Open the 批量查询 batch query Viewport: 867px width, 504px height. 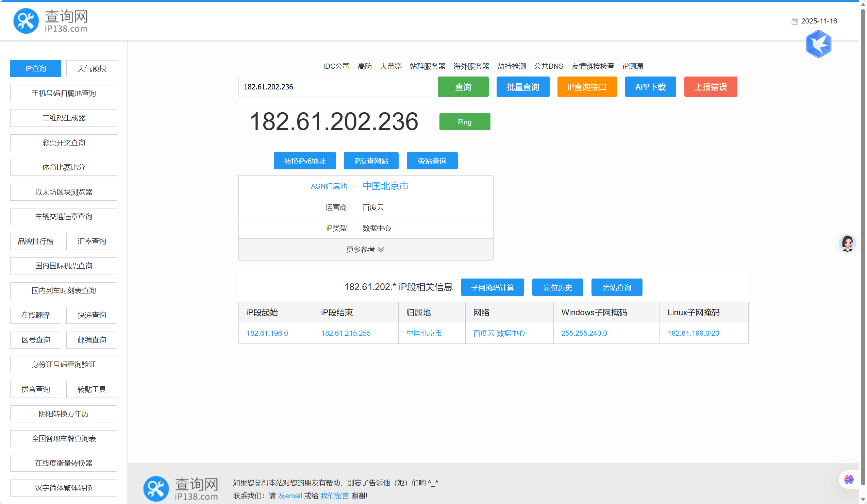click(x=522, y=87)
